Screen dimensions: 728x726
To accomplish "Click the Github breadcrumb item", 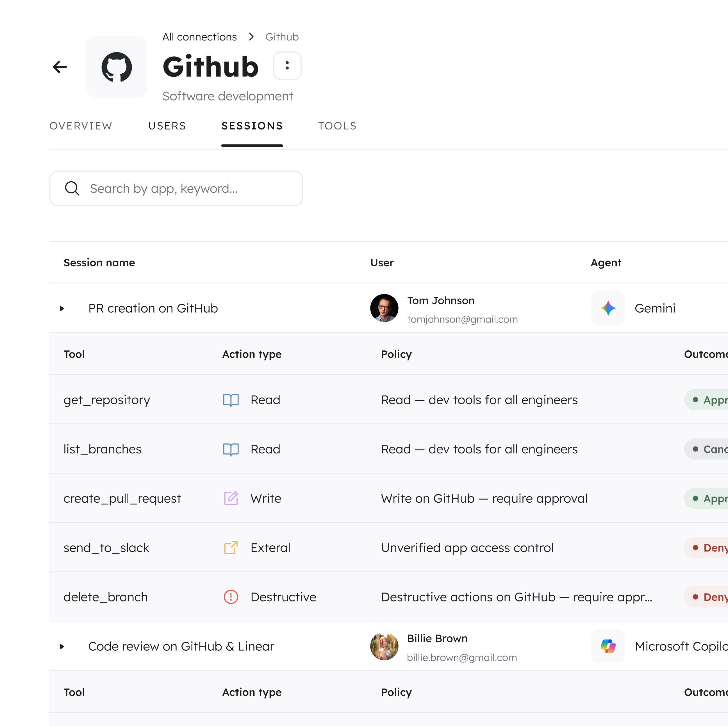I will point(282,37).
